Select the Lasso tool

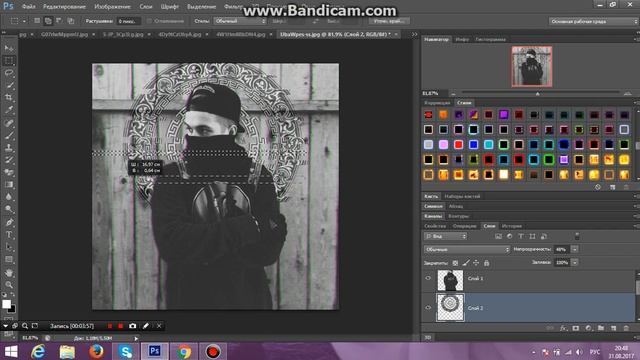pos(9,73)
